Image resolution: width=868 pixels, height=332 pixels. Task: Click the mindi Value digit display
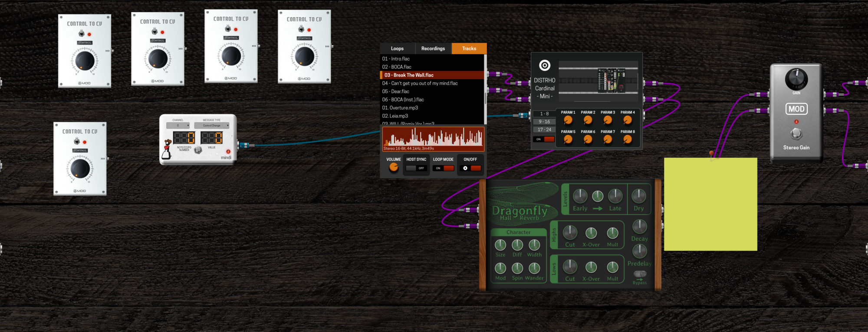212,138
